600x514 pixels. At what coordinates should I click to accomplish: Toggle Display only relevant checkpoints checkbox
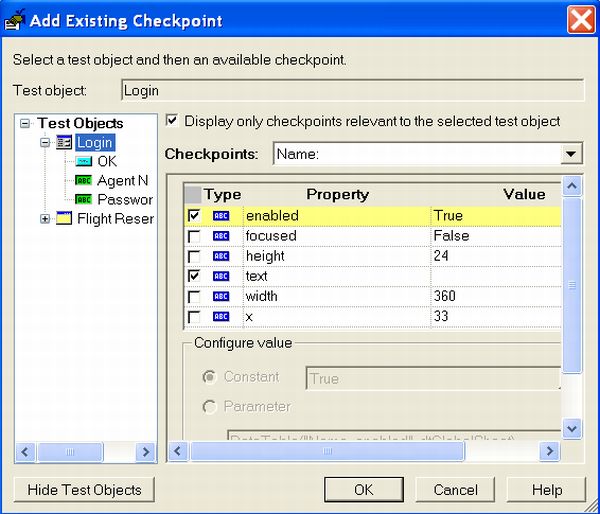coord(172,121)
